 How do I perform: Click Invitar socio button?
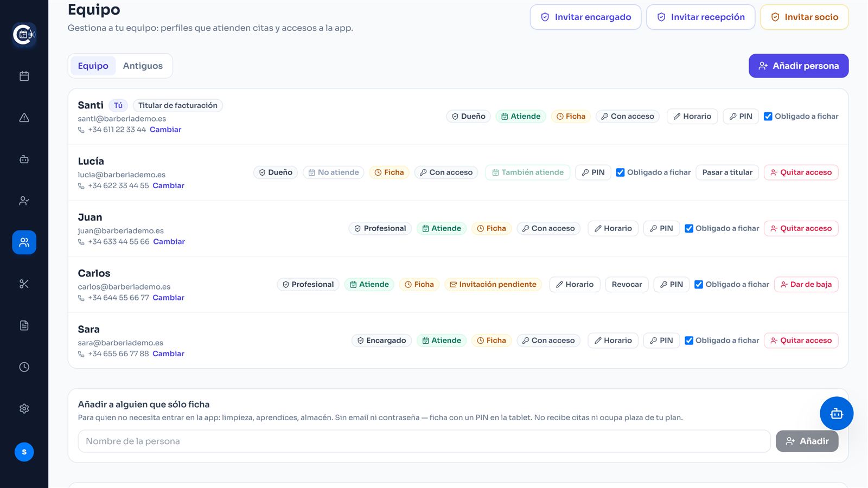pos(804,17)
